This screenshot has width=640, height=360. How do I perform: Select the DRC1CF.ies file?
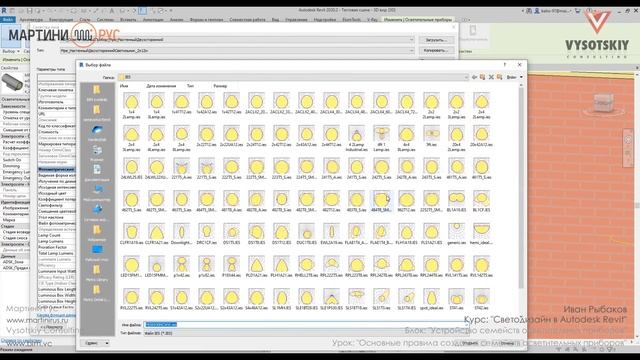207,234
